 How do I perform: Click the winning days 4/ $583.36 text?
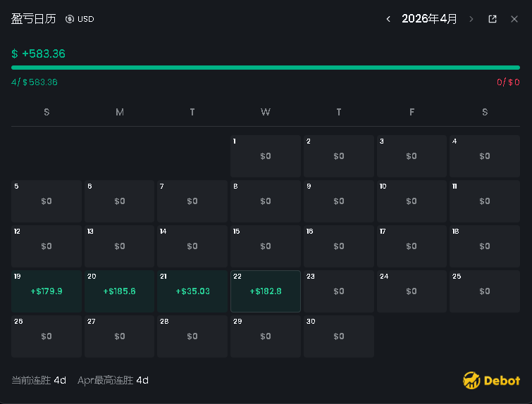35,82
